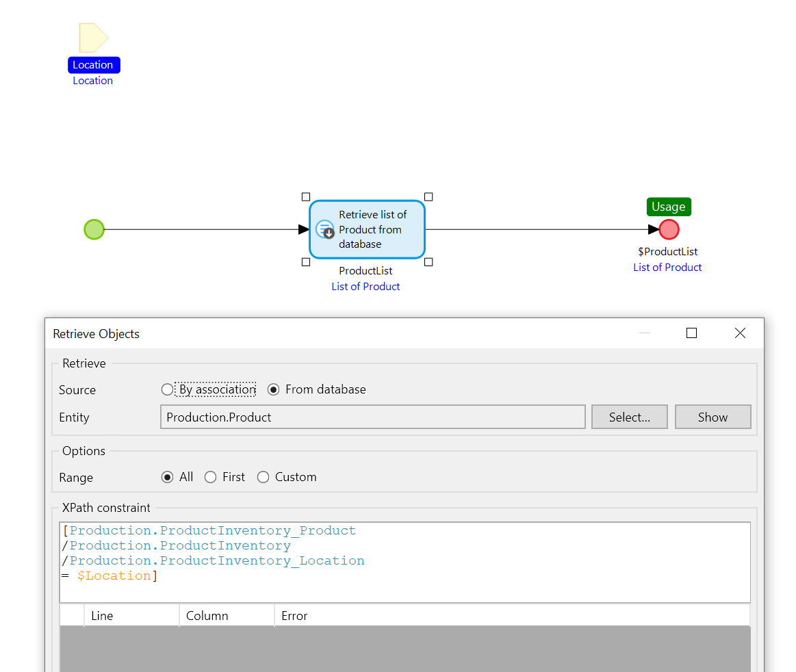Select By association source option
Image resolution: width=796 pixels, height=672 pixels.
tap(209, 389)
